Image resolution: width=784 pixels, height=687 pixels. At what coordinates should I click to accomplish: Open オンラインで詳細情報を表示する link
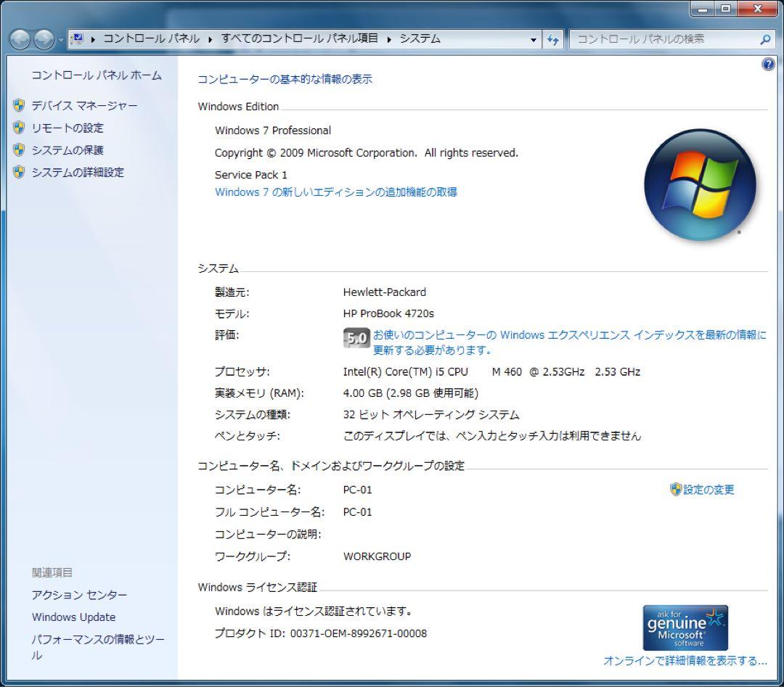[685, 660]
